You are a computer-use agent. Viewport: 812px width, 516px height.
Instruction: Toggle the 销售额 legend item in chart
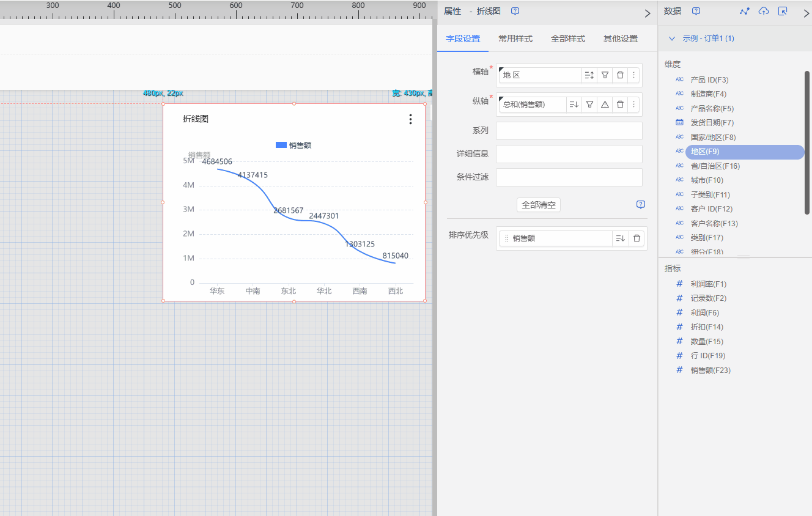[293, 145]
